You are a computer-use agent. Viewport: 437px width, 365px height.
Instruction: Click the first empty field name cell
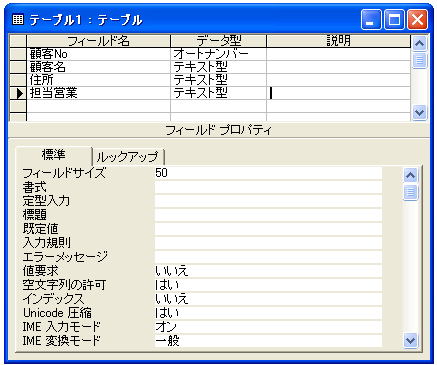(98, 106)
